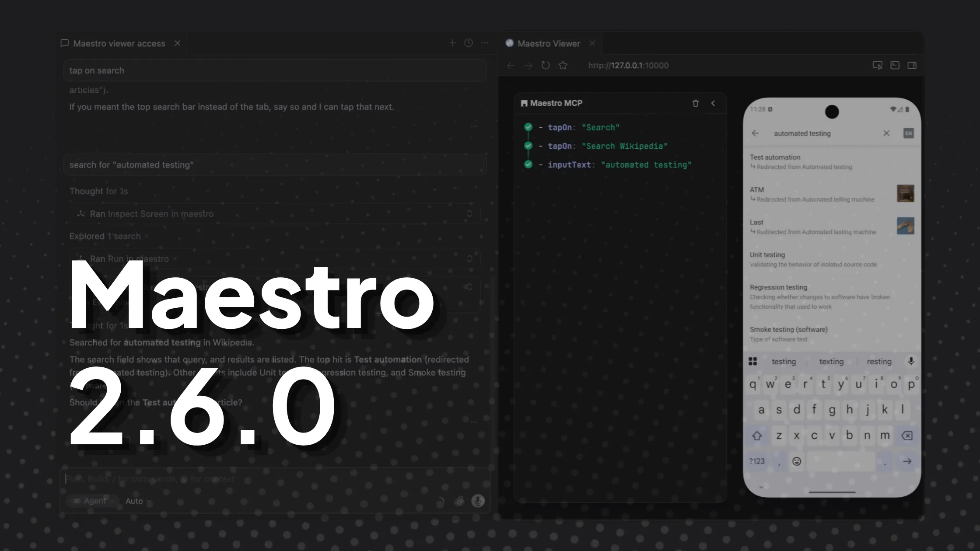Go forward in the Maestro Viewer browser

[528, 66]
